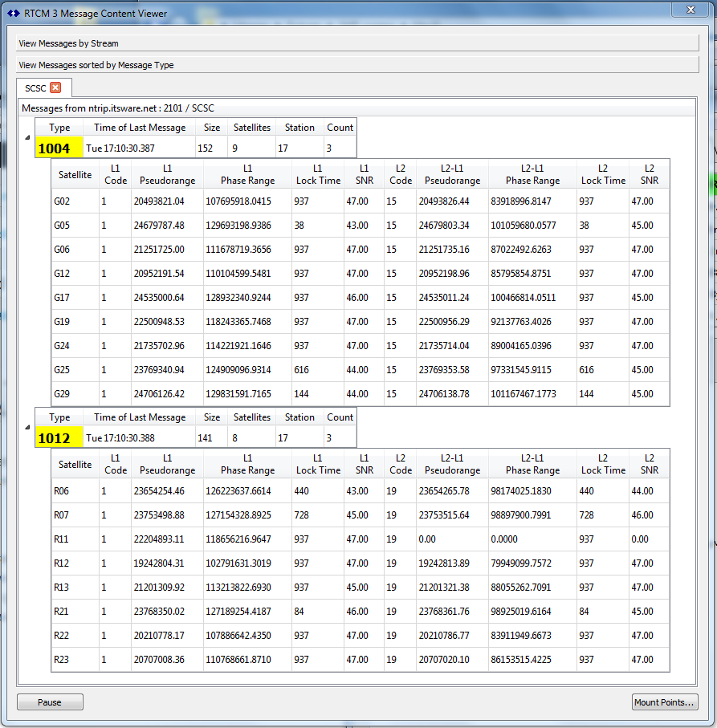Select satellite R11 row
The width and height of the screenshot is (717, 728).
(x=62, y=539)
